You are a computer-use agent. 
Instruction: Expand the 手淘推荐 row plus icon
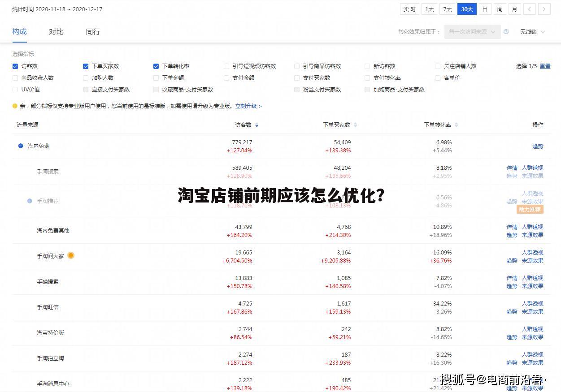30,201
